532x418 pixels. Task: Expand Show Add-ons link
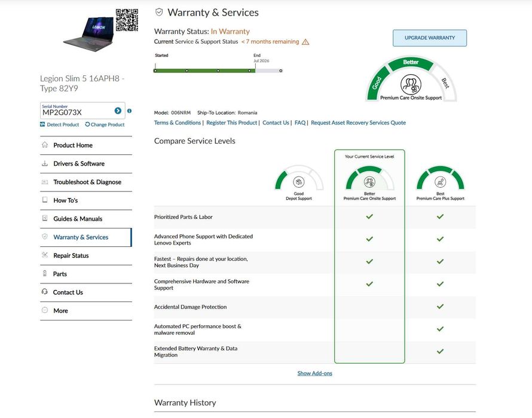point(314,374)
